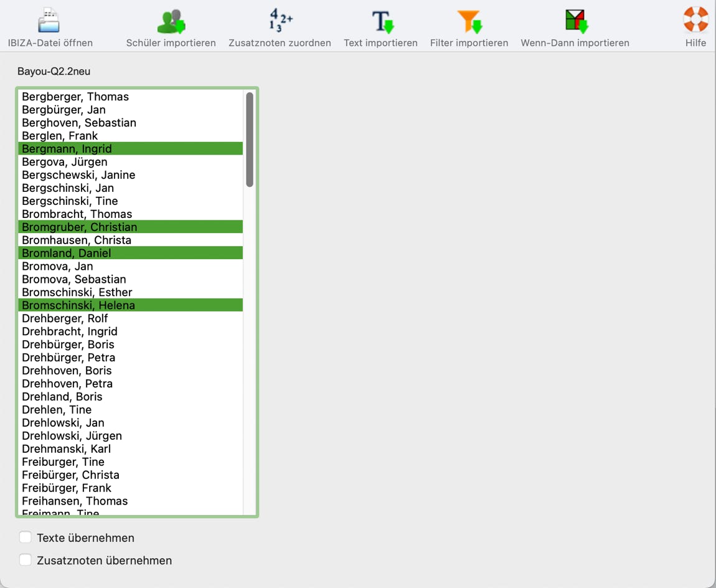Image resolution: width=716 pixels, height=588 pixels.
Task: Tick the Zusatznoten übernehmen checkbox
Action: (x=26, y=560)
